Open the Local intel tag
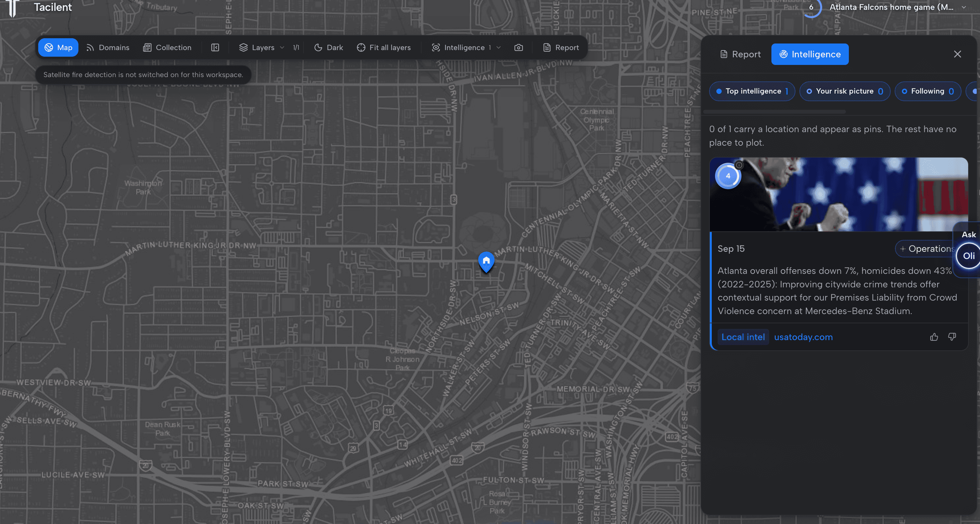This screenshot has height=524, width=980. (x=743, y=337)
